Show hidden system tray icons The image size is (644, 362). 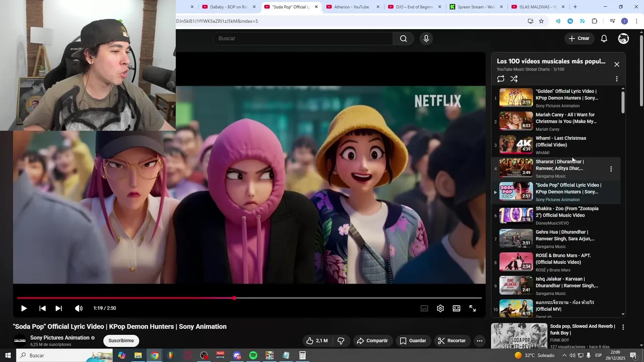click(563, 355)
